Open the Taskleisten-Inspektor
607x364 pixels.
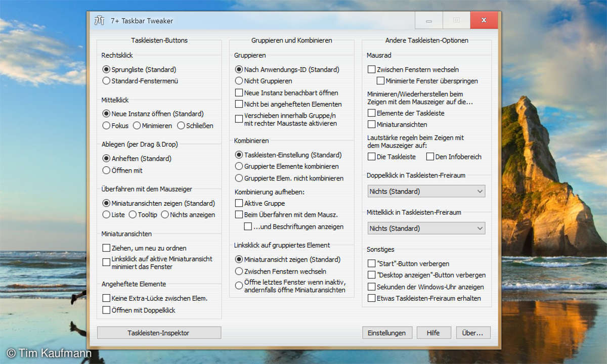click(159, 333)
